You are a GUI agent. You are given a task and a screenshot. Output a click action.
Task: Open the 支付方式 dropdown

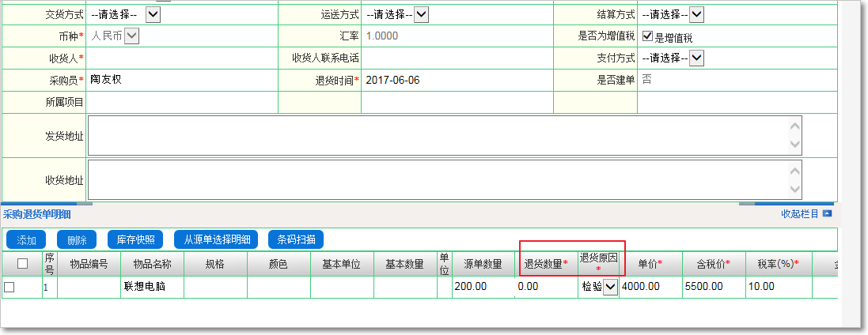tap(697, 58)
